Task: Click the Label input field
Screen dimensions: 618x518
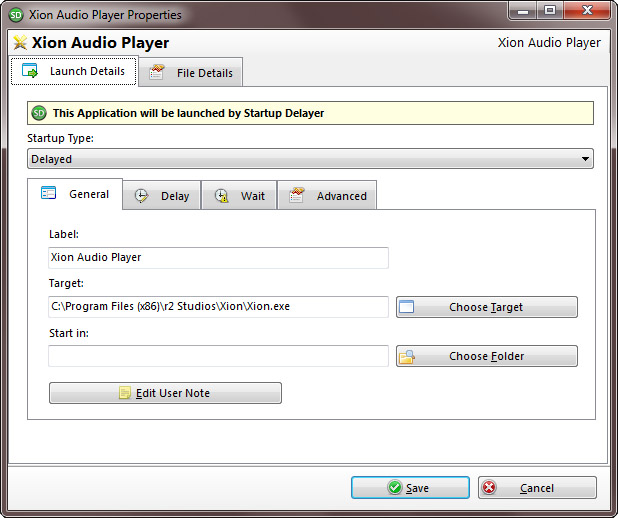Action: [x=218, y=257]
